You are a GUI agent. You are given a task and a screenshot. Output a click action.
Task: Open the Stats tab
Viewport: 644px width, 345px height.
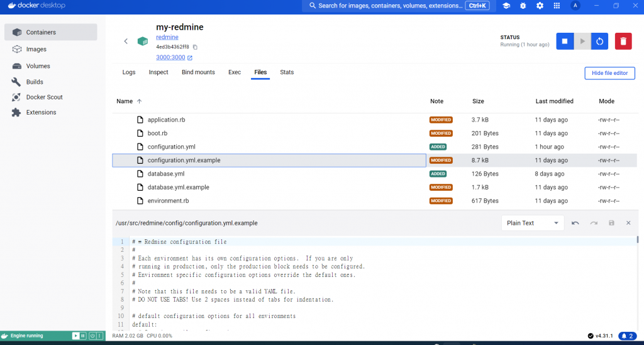click(287, 72)
